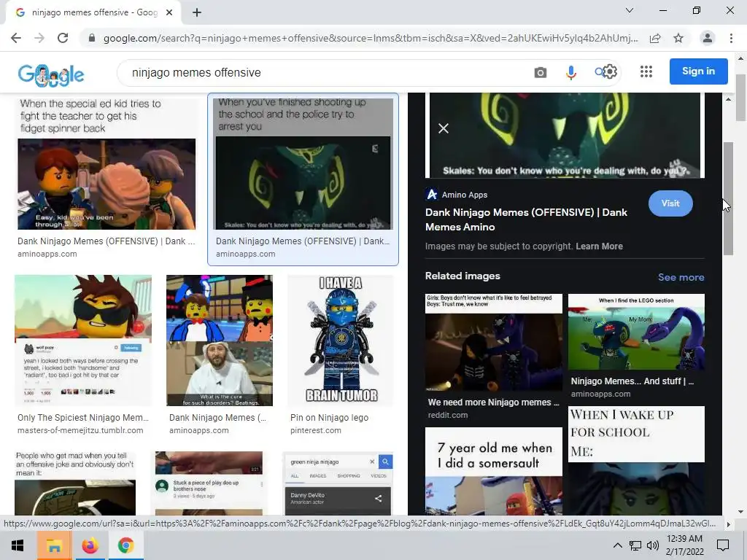This screenshot has height=560, width=747.
Task: Click the Learn More copyright link
Action: 599,246
